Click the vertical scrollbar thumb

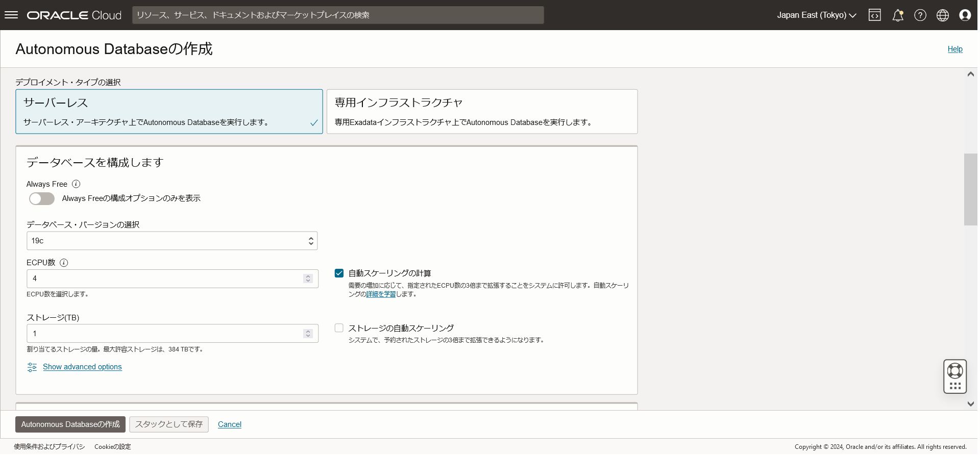[x=970, y=189]
